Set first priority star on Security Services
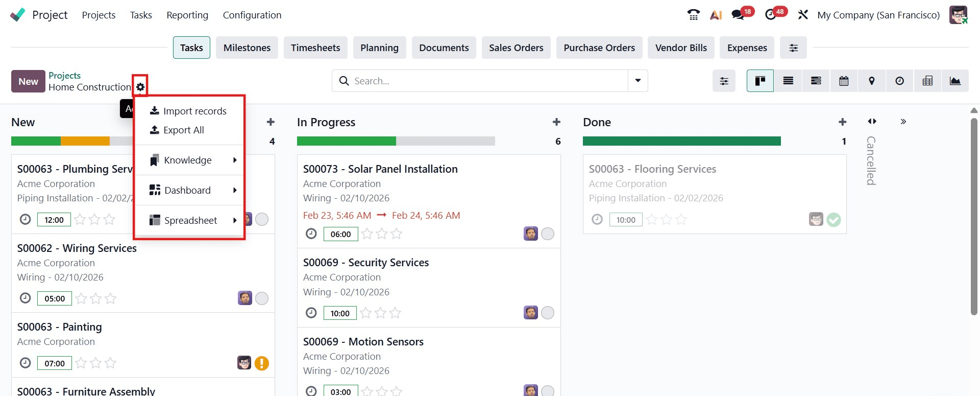 [x=365, y=313]
